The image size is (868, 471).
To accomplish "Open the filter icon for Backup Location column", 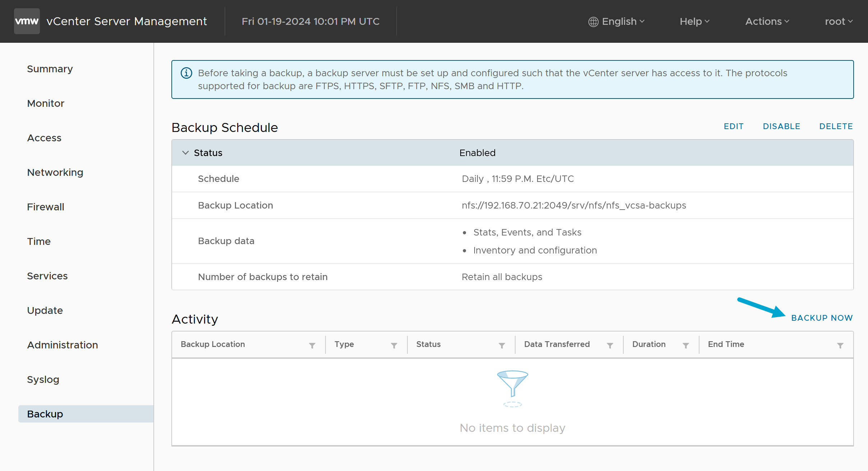I will [x=312, y=344].
